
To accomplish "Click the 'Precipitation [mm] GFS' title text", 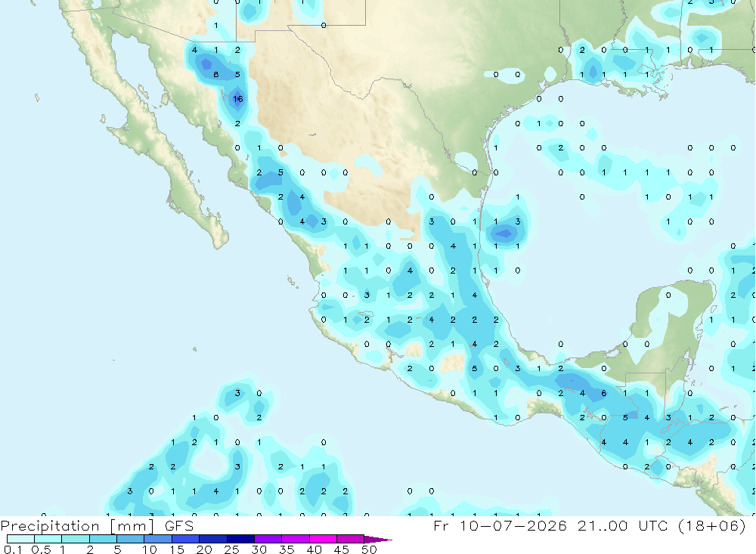I will [97, 526].
